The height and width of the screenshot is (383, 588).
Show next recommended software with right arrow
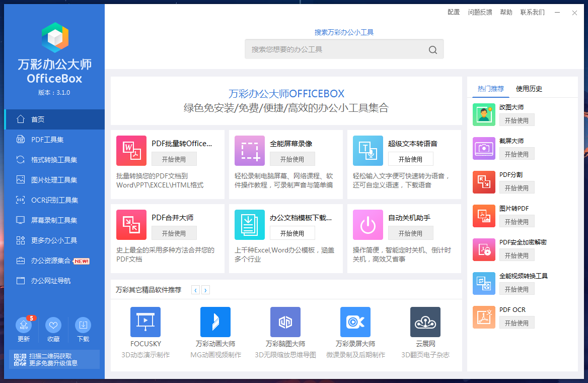[x=205, y=290]
